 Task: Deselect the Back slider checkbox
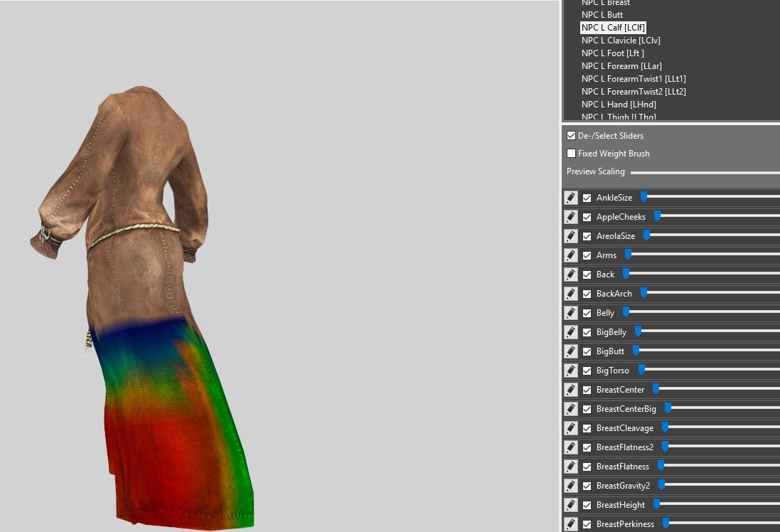click(x=587, y=275)
